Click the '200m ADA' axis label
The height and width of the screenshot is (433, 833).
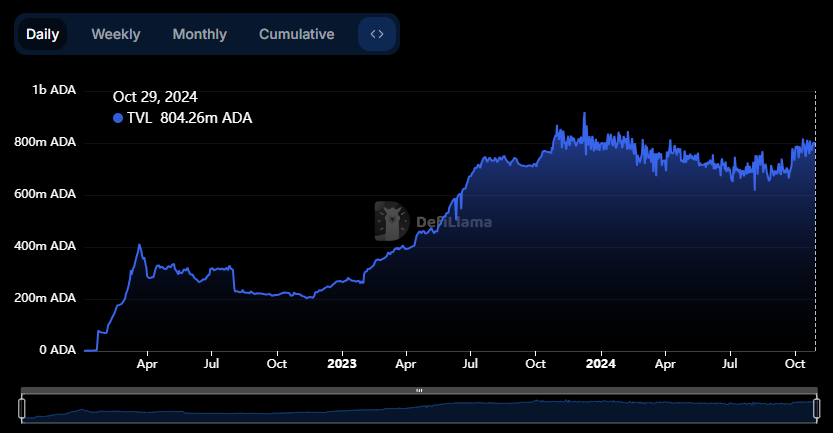point(45,298)
